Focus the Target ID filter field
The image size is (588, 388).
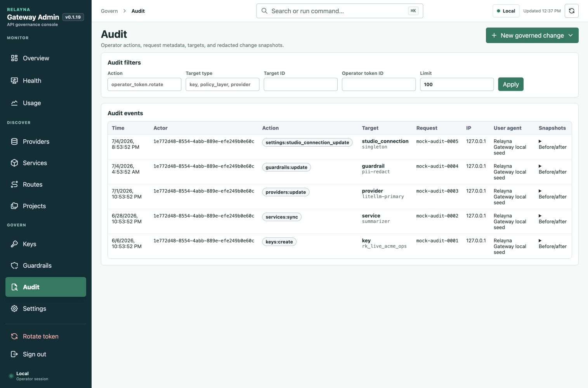(x=300, y=84)
